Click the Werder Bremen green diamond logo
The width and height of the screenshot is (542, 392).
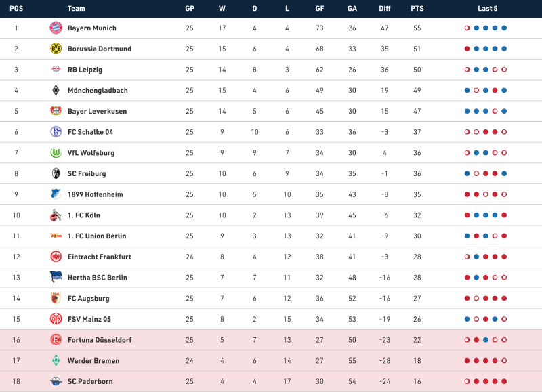(56, 361)
